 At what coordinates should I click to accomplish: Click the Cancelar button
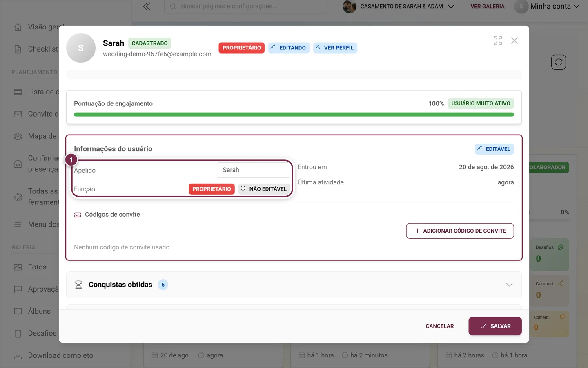(440, 326)
